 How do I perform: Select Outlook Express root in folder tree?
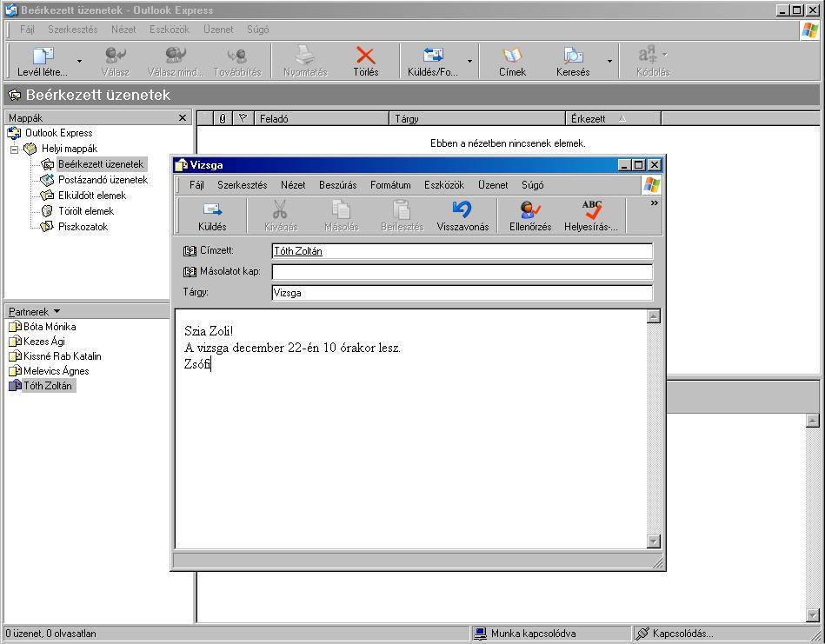[58, 133]
